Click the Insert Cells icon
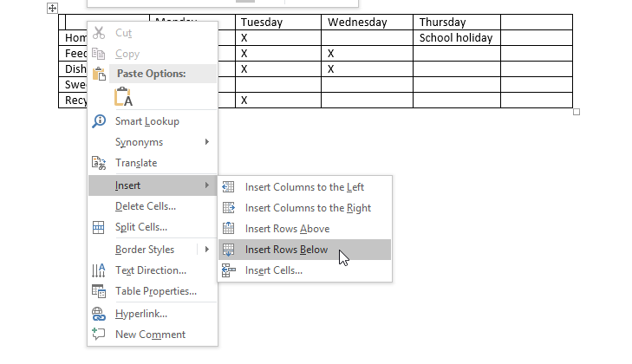The image size is (632, 364). 229,270
